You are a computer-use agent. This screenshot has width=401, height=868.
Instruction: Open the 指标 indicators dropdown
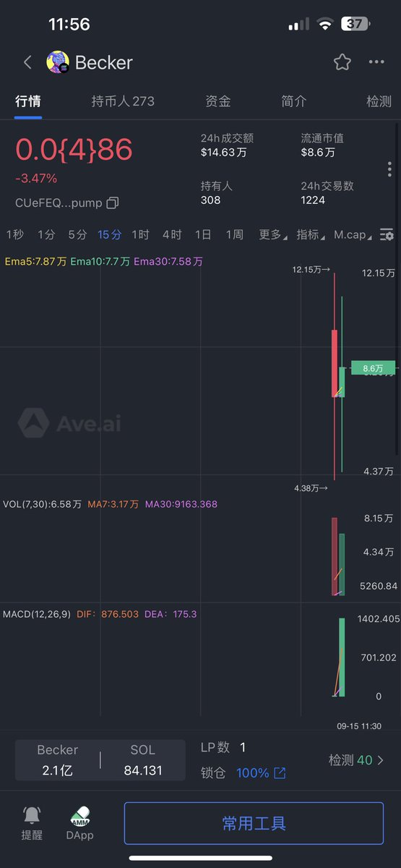(x=311, y=234)
